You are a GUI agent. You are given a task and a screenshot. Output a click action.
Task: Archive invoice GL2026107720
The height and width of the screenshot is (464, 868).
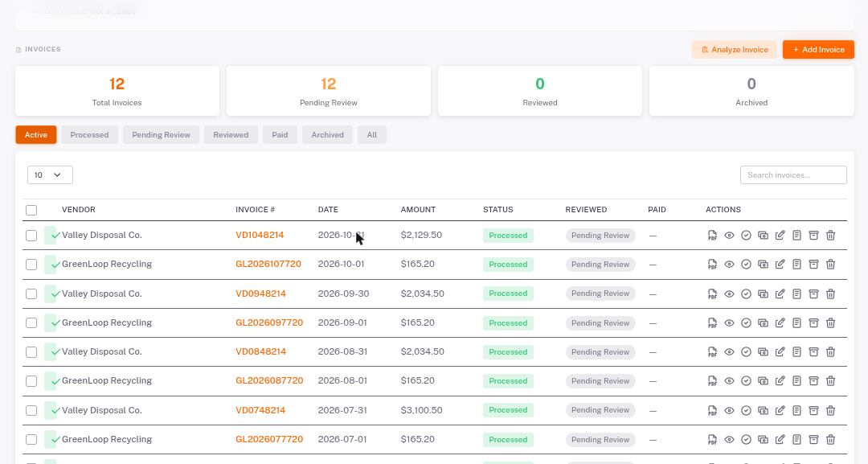[x=813, y=265]
